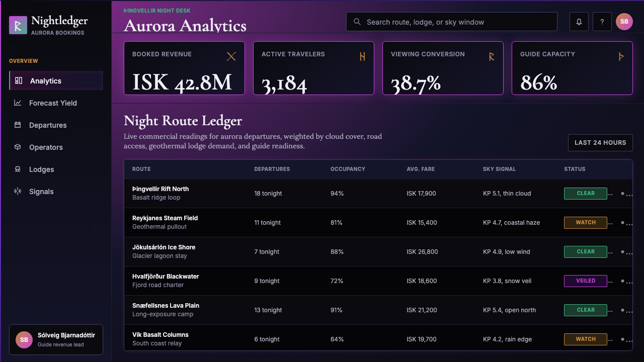The image size is (644, 362).
Task: Click 'KP 5.4, open north' sky signal
Action: tap(509, 310)
